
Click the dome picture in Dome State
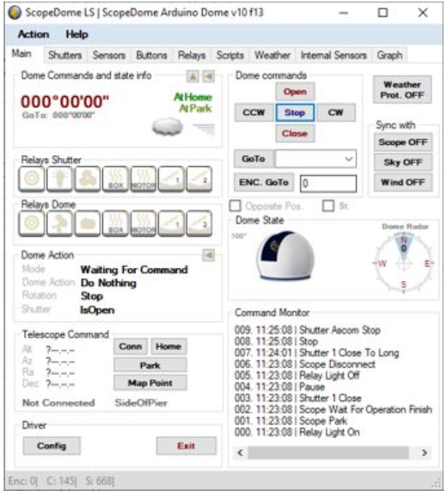285,256
